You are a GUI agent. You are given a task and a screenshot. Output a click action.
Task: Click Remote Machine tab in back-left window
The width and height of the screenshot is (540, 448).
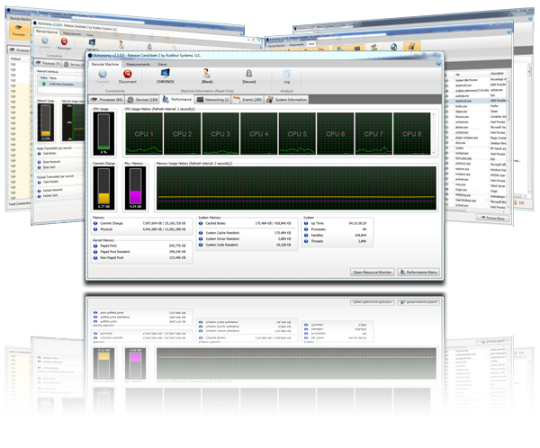coord(47,31)
